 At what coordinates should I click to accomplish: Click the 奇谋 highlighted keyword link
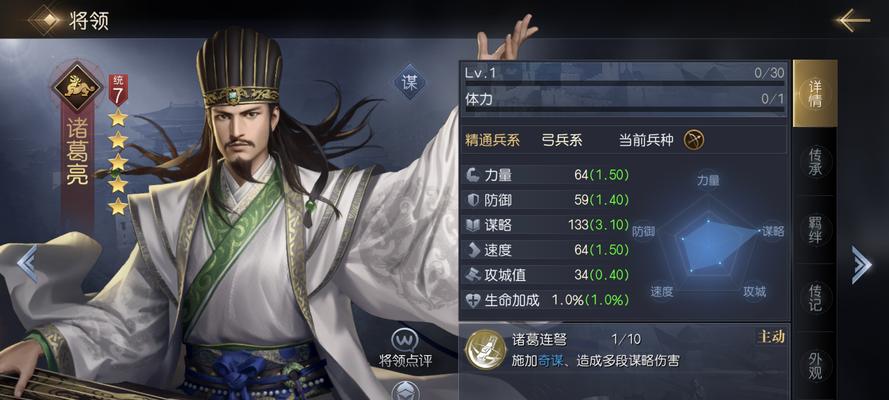coord(551,361)
